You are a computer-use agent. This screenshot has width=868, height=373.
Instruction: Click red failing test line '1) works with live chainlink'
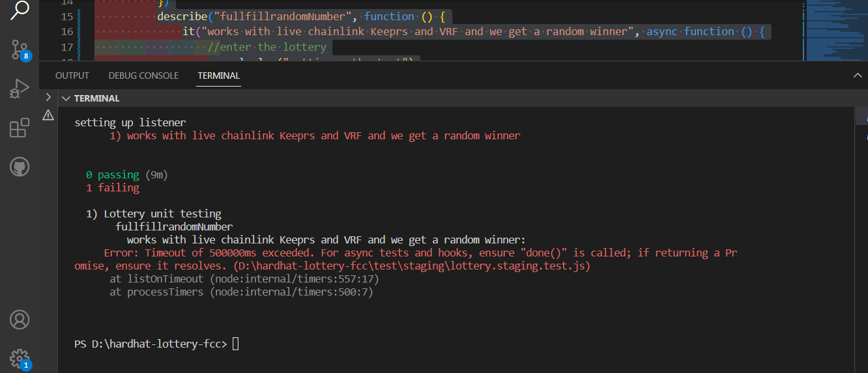[315, 135]
